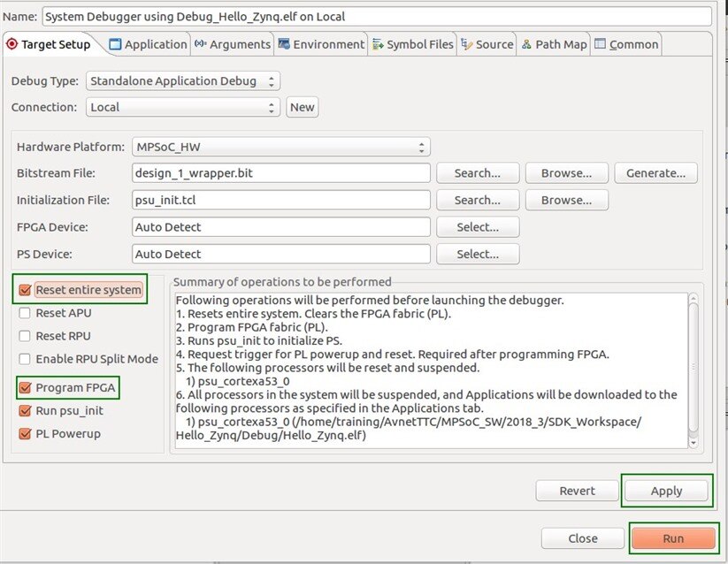Click the Bitstream File input field
The height and width of the screenshot is (564, 728).
click(280, 173)
